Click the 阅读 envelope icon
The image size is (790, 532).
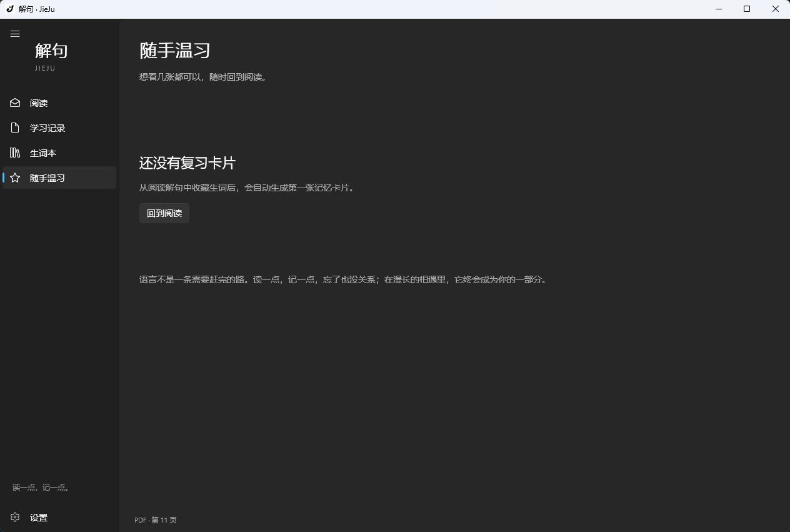tap(15, 103)
